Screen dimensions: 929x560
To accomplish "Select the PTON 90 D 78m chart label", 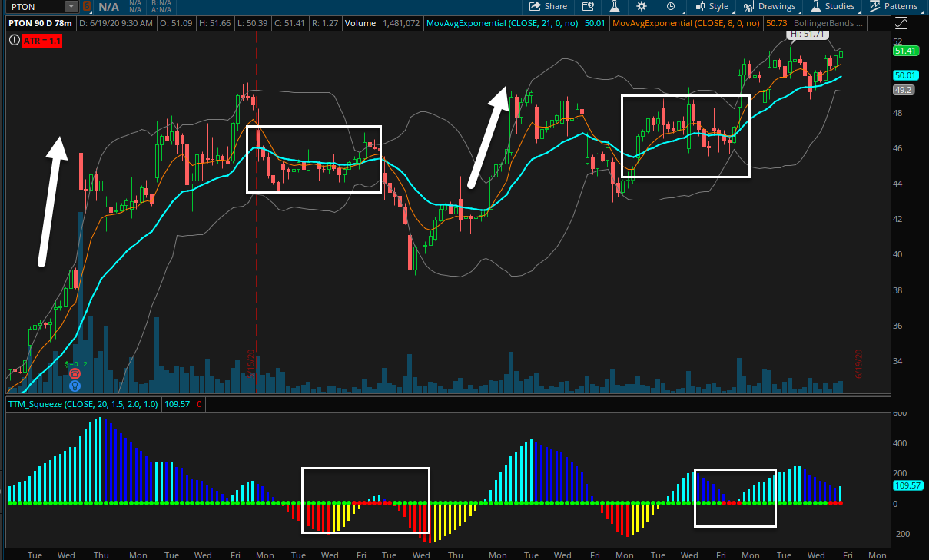I will tap(41, 23).
